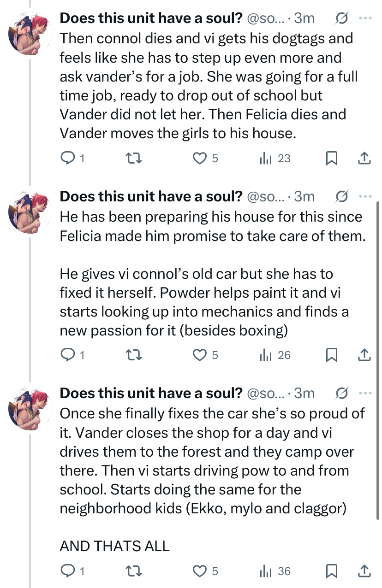Reply to the tweet about connol's old car

click(x=68, y=355)
